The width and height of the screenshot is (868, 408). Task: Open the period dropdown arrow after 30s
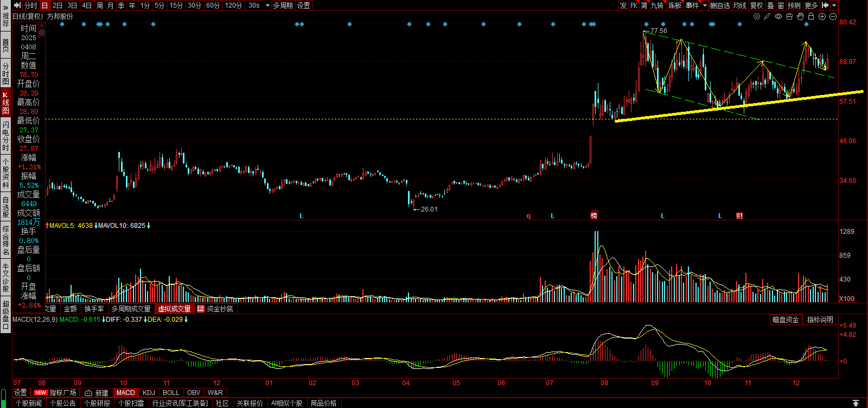267,5
